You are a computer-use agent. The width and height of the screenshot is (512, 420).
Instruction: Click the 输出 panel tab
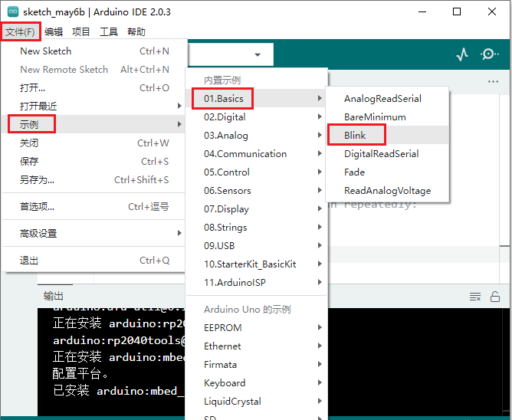point(54,296)
